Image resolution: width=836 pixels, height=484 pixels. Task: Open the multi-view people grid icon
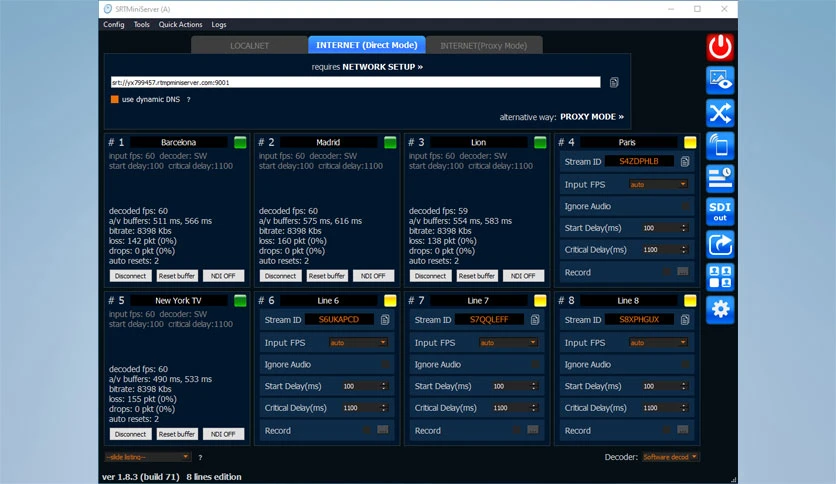click(x=720, y=277)
